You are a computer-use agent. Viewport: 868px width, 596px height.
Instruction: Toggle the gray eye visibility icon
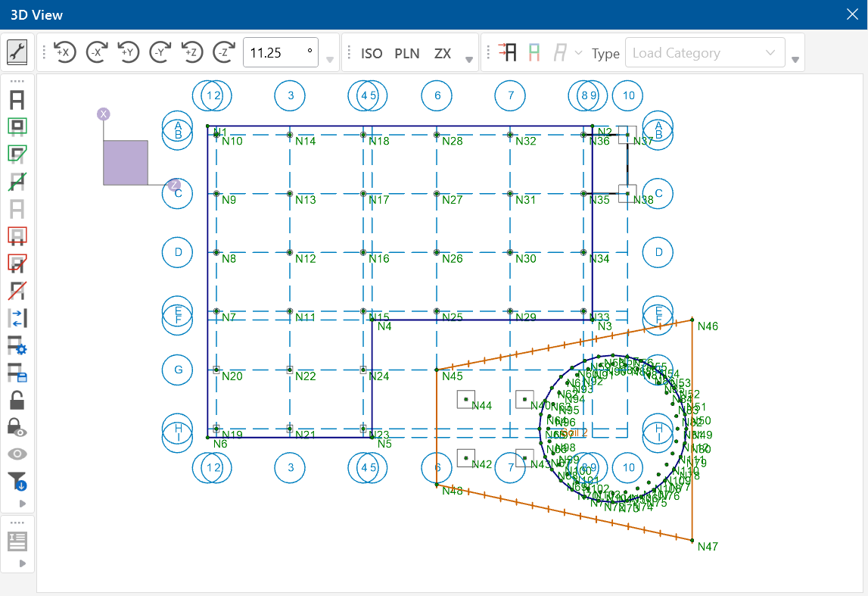click(17, 454)
